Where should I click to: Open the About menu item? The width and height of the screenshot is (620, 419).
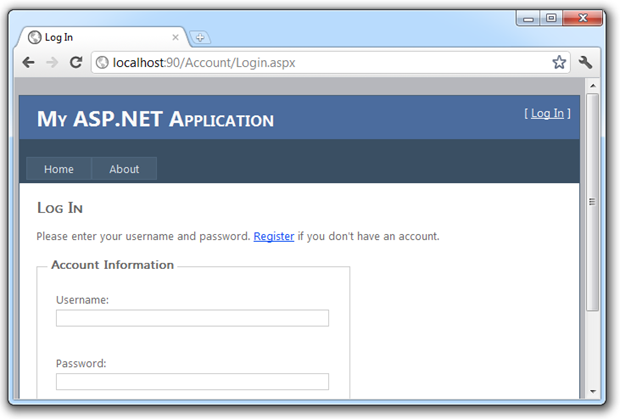[124, 169]
